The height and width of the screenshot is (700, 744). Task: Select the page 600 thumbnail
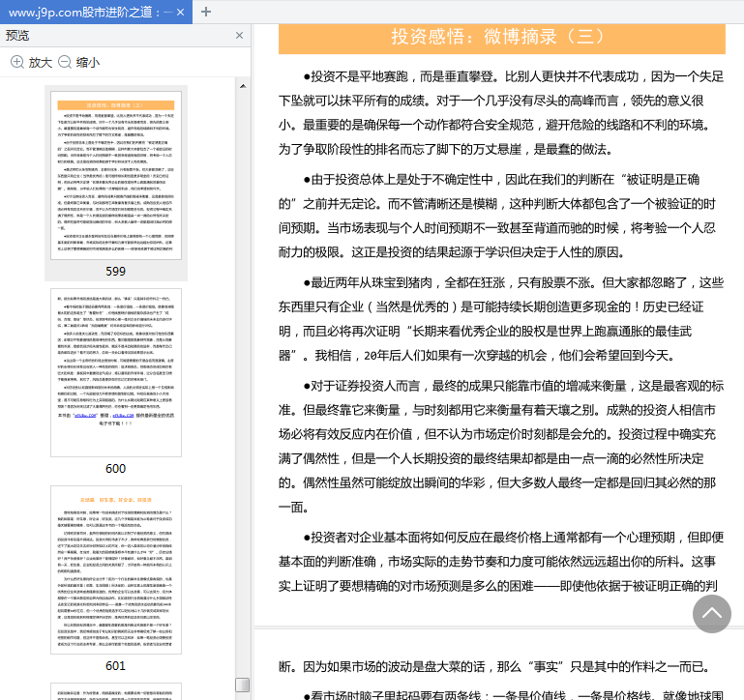pyautogui.click(x=116, y=372)
